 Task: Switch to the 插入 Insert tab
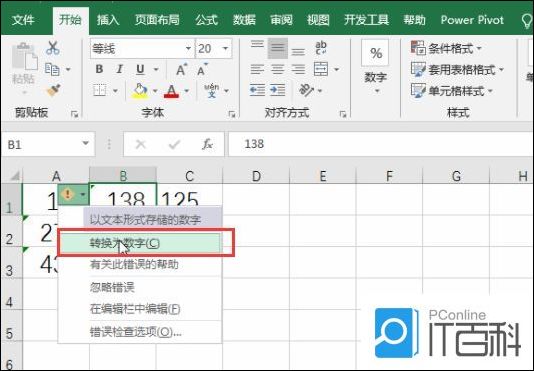pos(108,20)
